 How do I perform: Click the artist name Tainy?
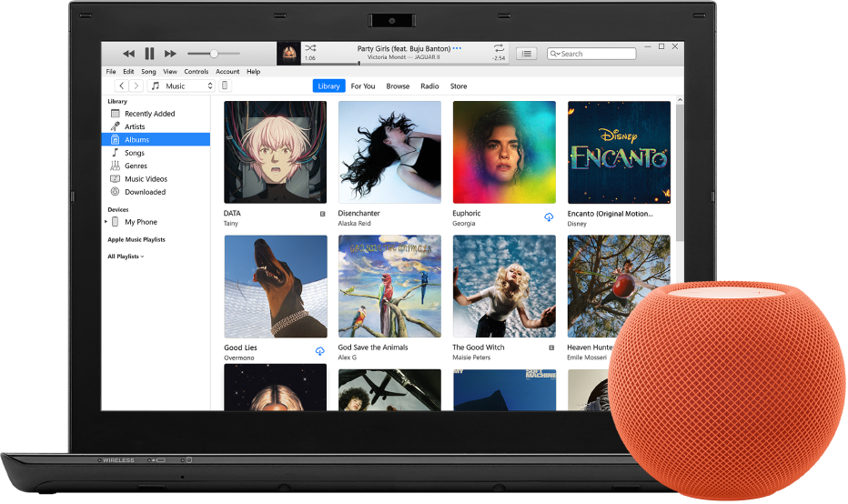pos(231,223)
